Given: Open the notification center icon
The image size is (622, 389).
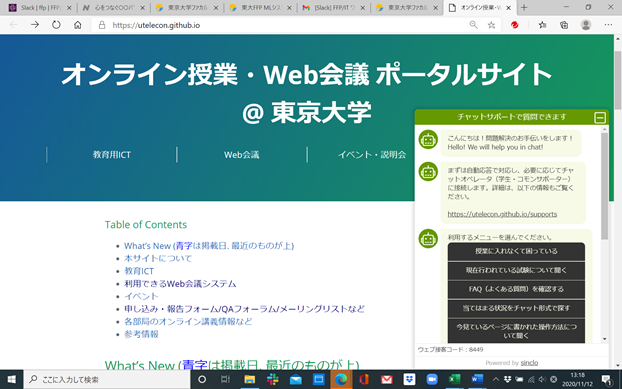Looking at the screenshot, I should pyautogui.click(x=606, y=379).
